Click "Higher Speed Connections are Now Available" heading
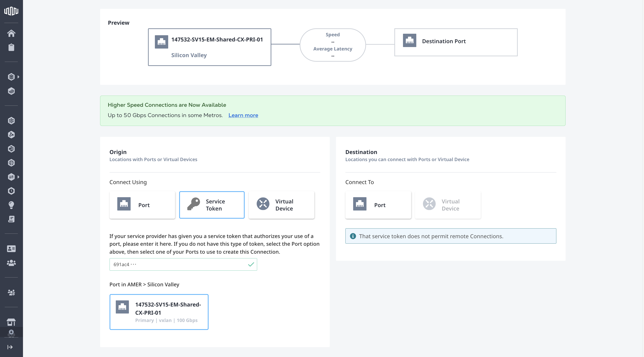644x357 pixels. [x=167, y=105]
